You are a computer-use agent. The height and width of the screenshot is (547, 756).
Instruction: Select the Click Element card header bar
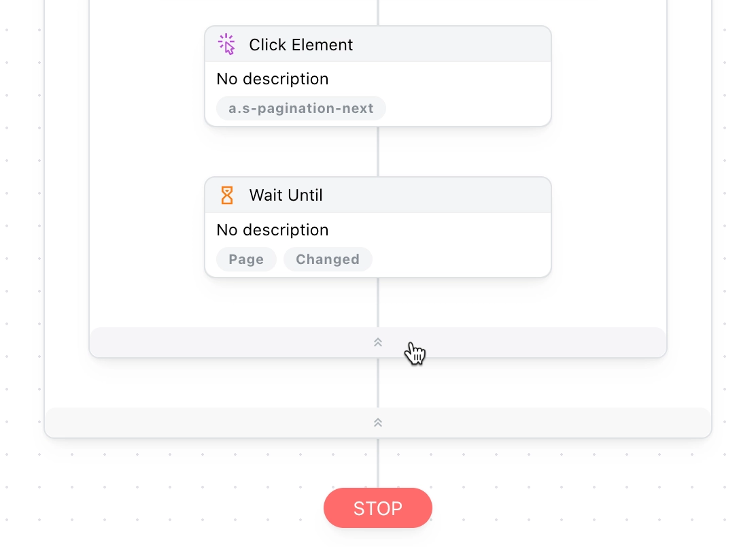point(378,44)
